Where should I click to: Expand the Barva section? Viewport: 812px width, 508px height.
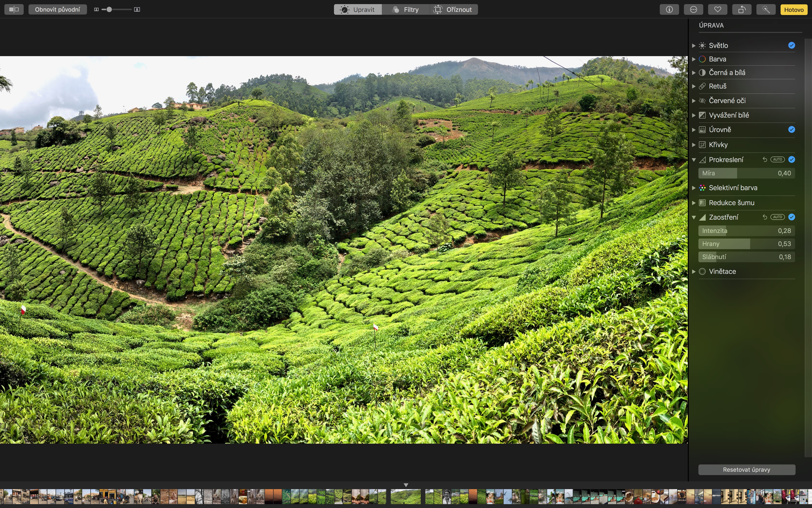[694, 59]
